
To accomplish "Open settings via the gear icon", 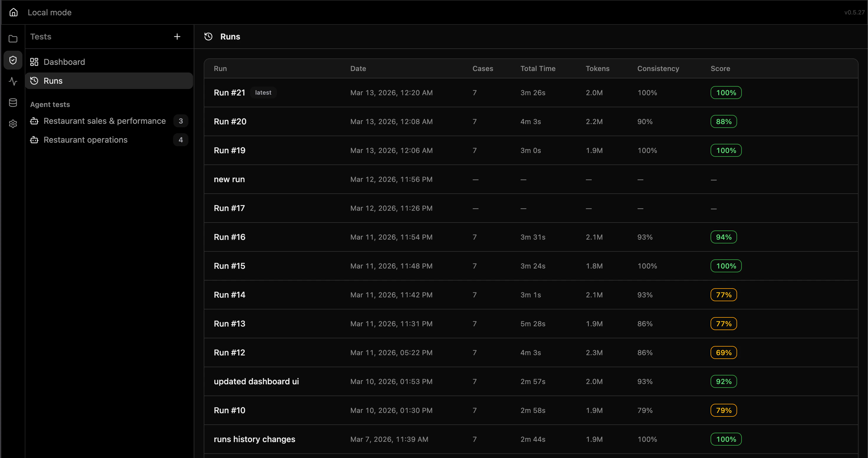I will pyautogui.click(x=13, y=124).
